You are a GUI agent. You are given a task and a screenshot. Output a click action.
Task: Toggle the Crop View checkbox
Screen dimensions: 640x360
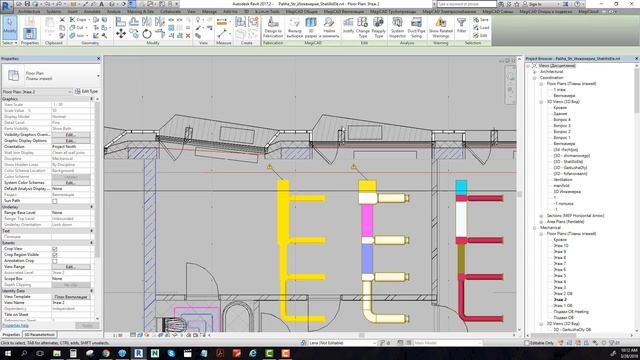click(x=55, y=249)
